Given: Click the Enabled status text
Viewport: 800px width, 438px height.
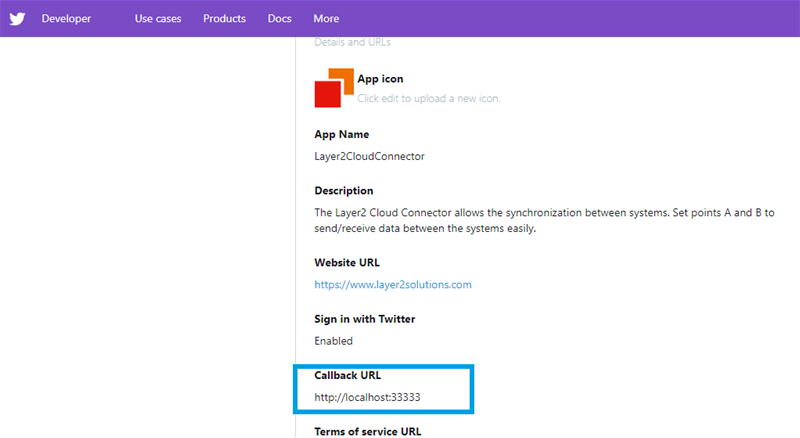Looking at the screenshot, I should click(333, 341).
